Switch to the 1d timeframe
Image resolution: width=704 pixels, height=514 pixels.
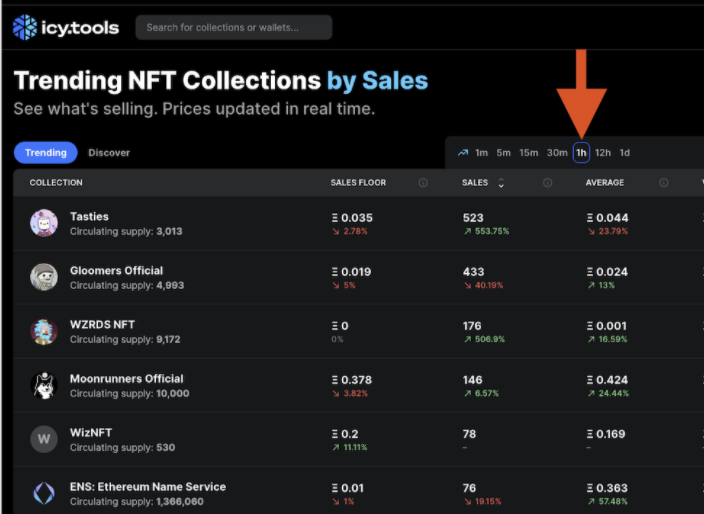click(x=625, y=153)
